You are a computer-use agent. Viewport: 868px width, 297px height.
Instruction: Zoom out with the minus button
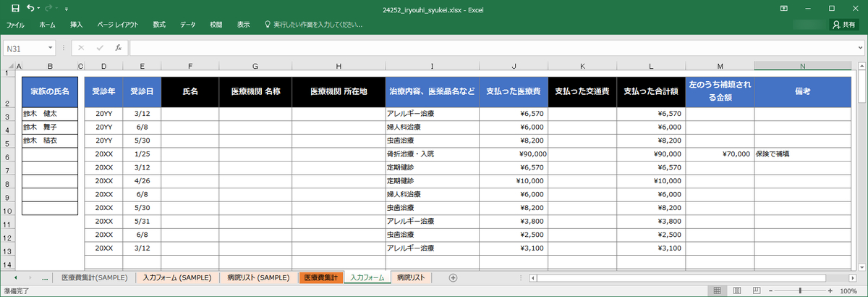(x=770, y=290)
